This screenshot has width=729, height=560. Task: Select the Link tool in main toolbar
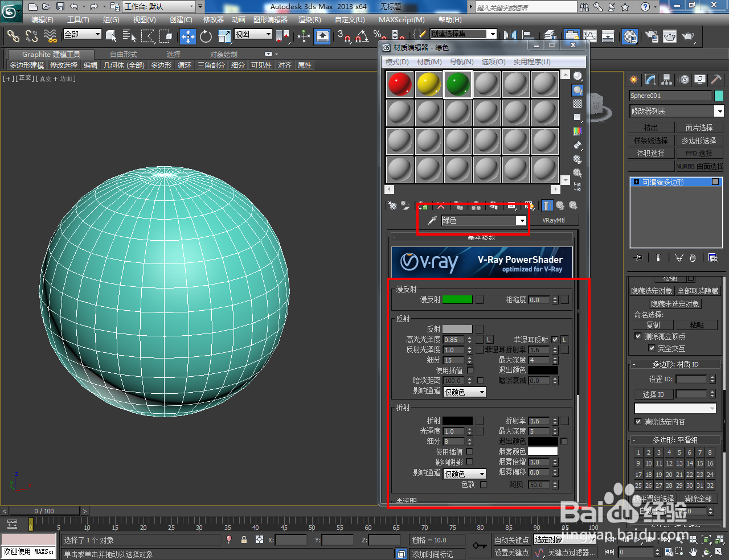[x=13, y=36]
